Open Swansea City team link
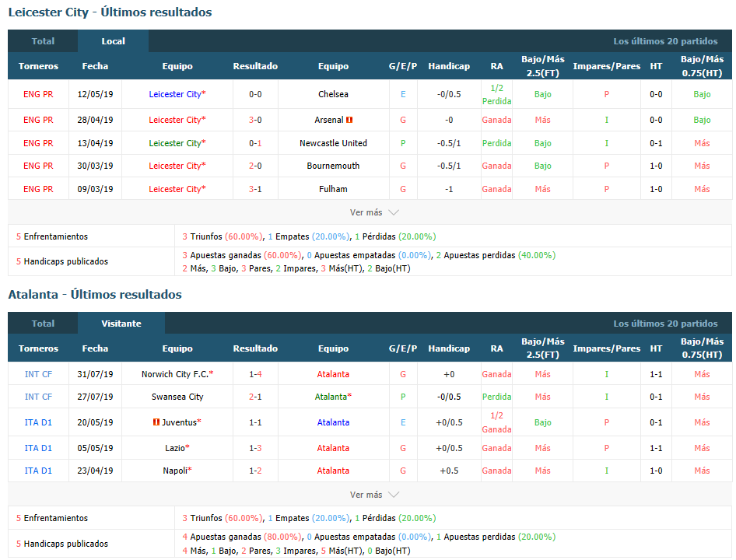 pos(177,397)
